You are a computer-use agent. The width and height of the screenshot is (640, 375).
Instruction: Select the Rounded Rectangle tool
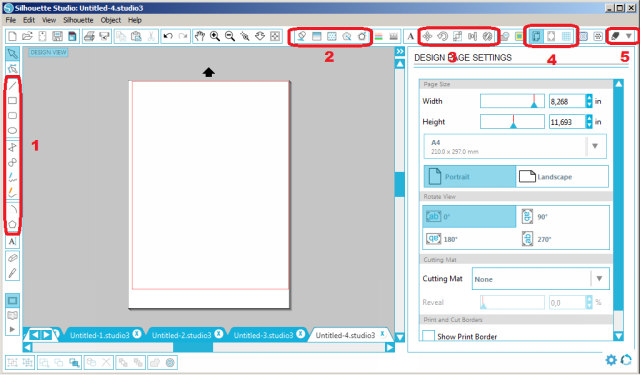pyautogui.click(x=13, y=115)
